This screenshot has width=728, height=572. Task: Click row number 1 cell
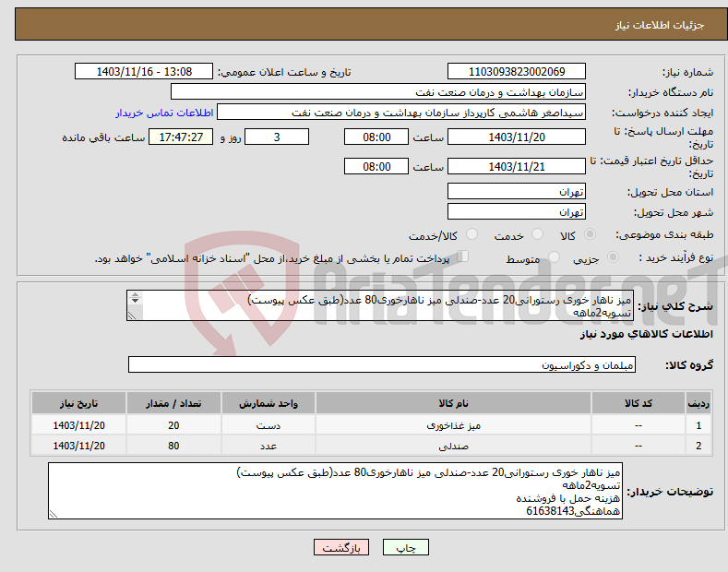coord(698,425)
